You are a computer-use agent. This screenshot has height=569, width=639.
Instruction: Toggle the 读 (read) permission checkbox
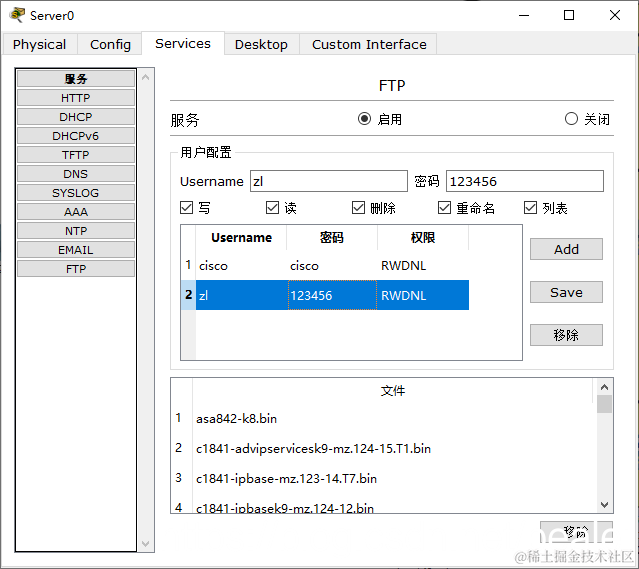[272, 207]
